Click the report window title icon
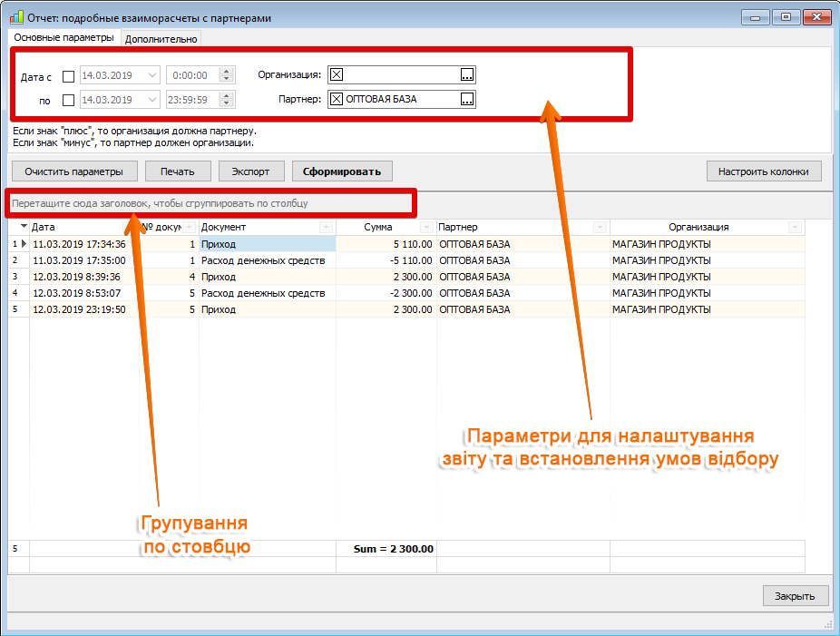This screenshot has width=840, height=636. click(16, 17)
